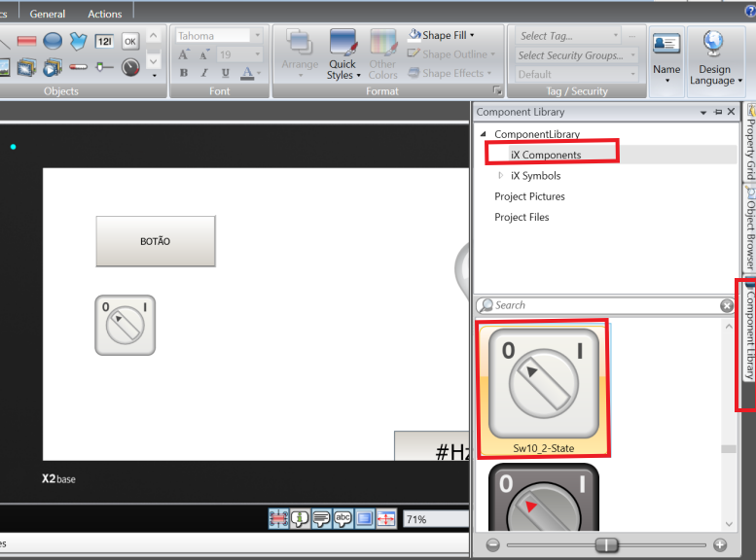This screenshot has width=756, height=560.
Task: Select the rectangle object tool
Action: 26,41
